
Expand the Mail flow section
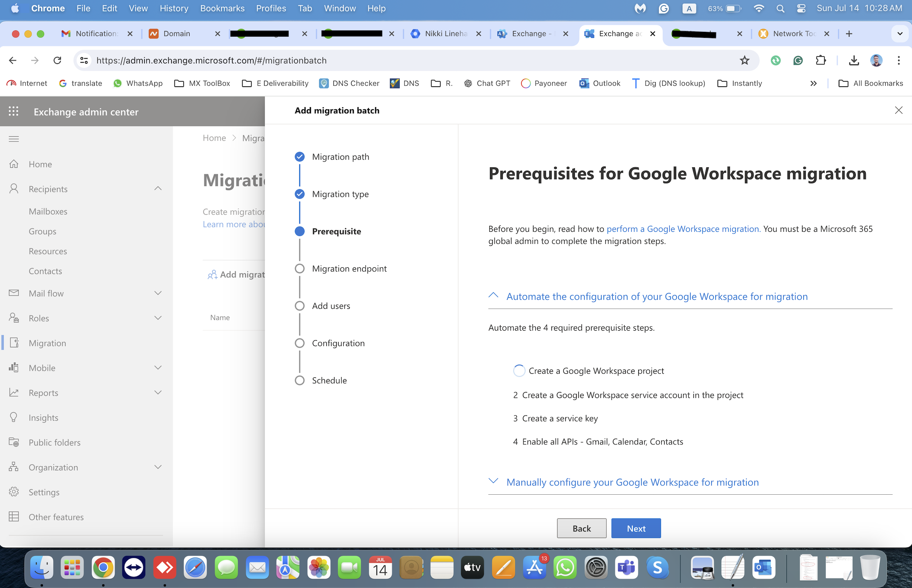pos(158,293)
